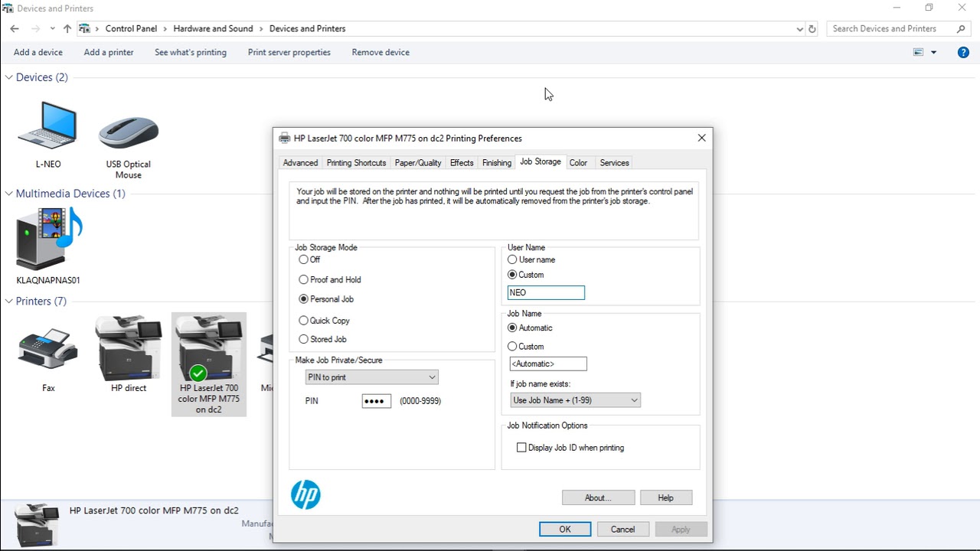Switch to the Services tab

pyautogui.click(x=614, y=163)
